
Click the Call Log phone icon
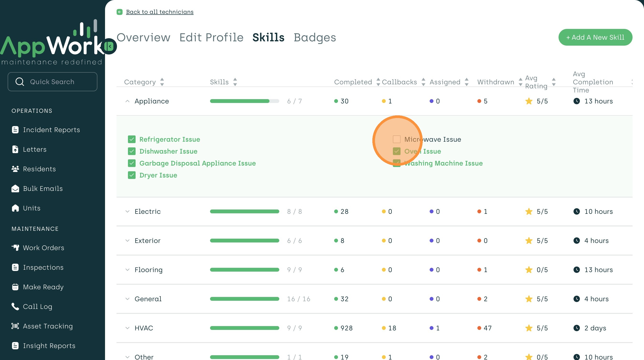[15, 306]
